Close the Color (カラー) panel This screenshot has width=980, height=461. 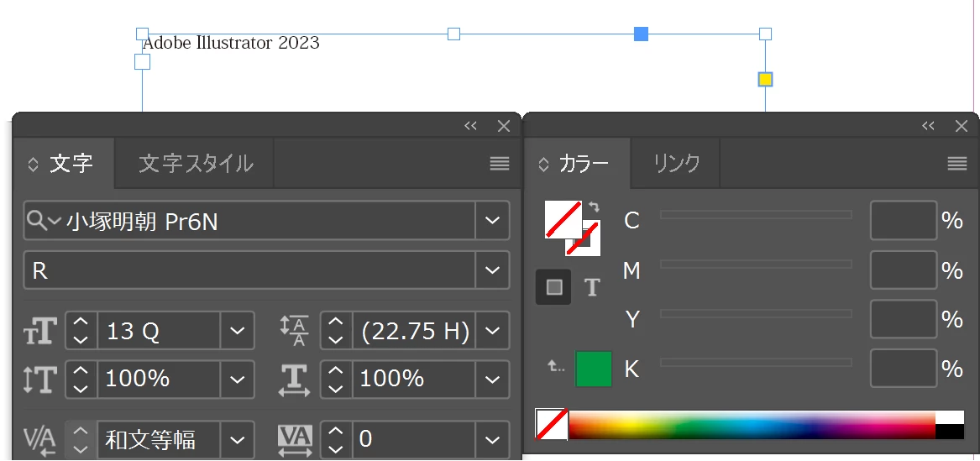point(962,126)
